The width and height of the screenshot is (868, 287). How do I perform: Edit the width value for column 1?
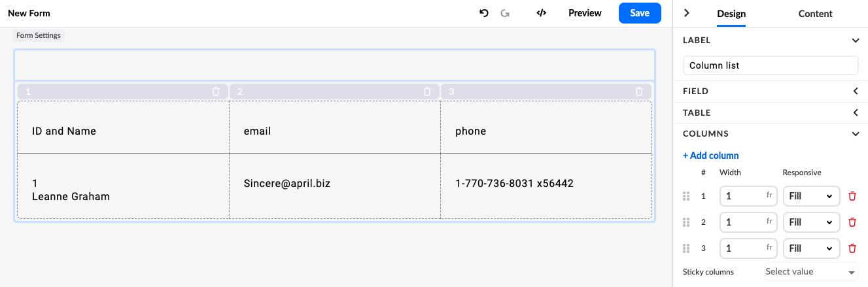click(748, 196)
